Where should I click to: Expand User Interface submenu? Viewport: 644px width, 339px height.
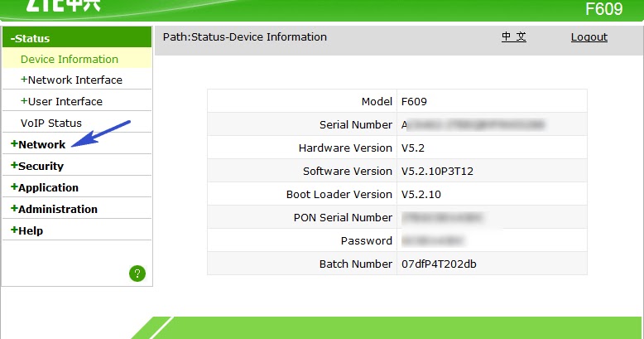61,101
